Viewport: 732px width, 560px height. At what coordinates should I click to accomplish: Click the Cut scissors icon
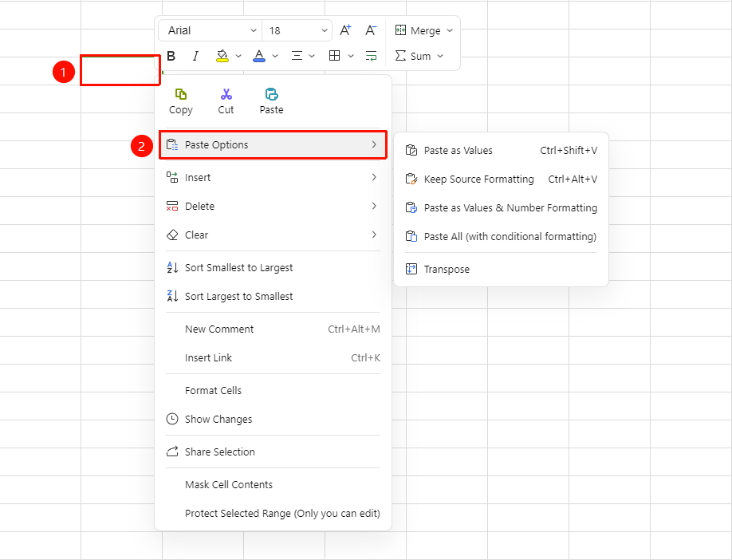(226, 94)
